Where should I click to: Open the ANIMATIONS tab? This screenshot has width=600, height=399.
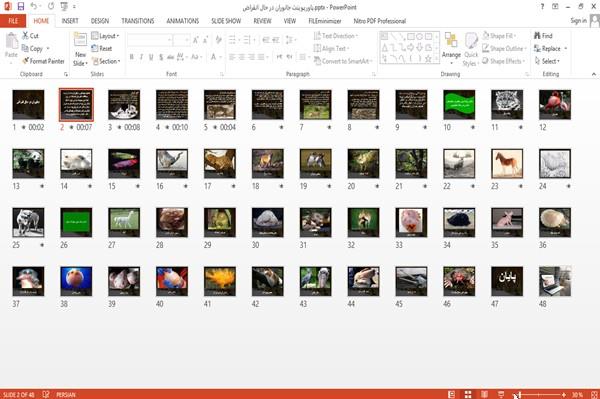click(x=183, y=21)
